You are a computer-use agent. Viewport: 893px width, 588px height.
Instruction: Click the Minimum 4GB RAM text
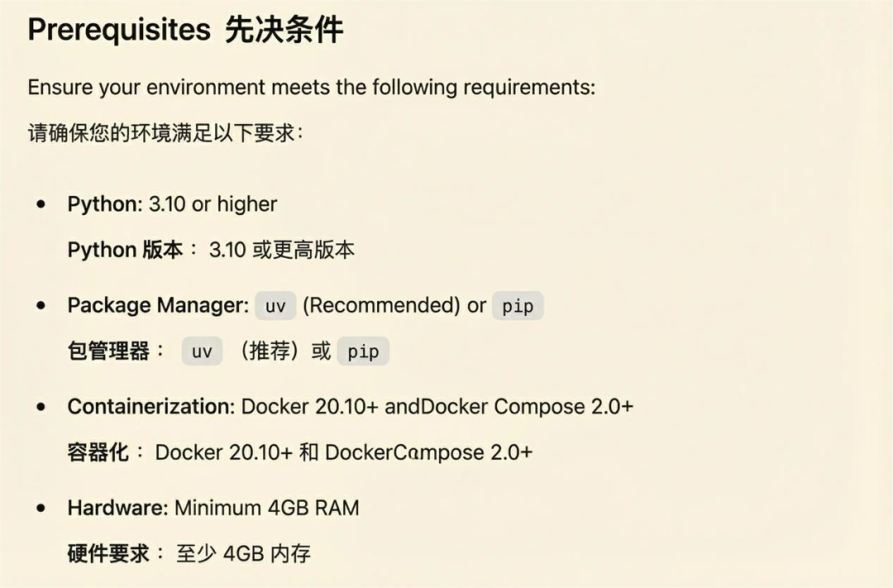pos(267,508)
